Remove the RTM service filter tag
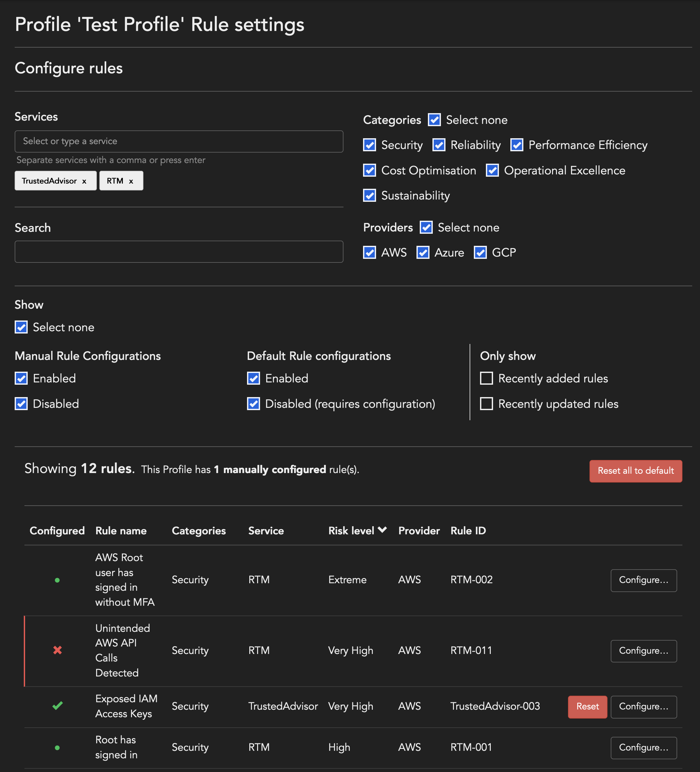This screenshot has height=772, width=700. [131, 181]
